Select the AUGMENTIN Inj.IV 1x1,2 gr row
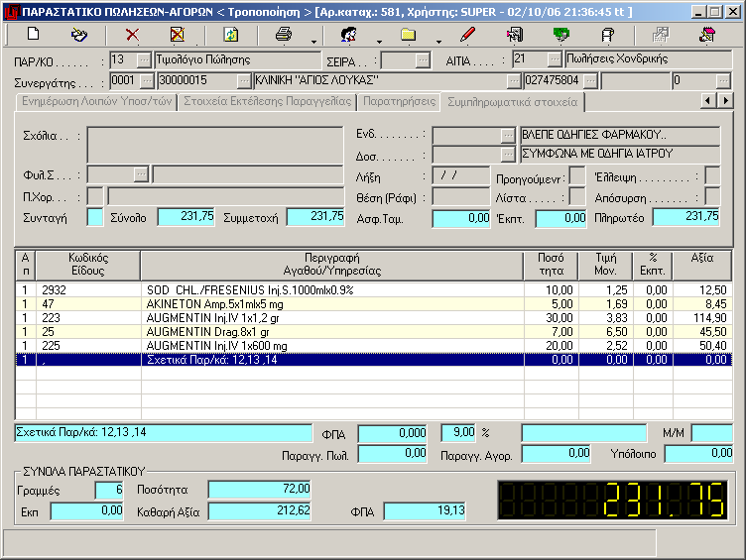Viewport: 746px width, 560px height. pyautogui.click(x=373, y=317)
